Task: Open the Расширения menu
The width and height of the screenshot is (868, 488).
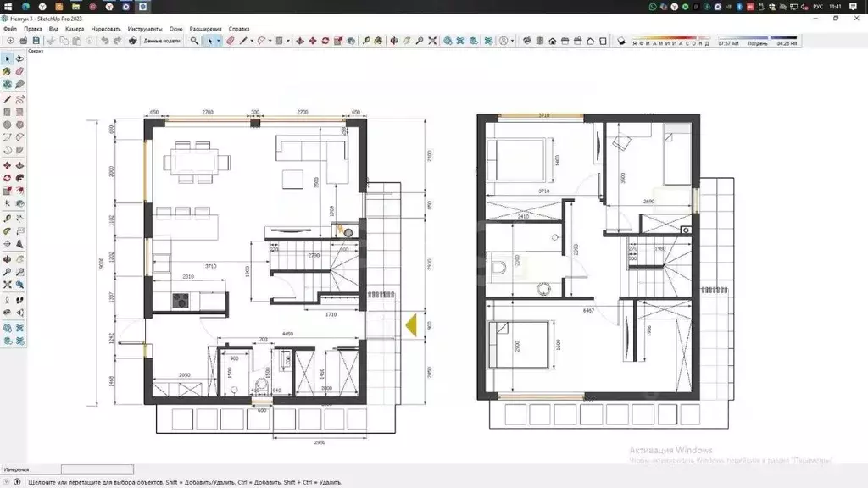Action: tap(205, 29)
